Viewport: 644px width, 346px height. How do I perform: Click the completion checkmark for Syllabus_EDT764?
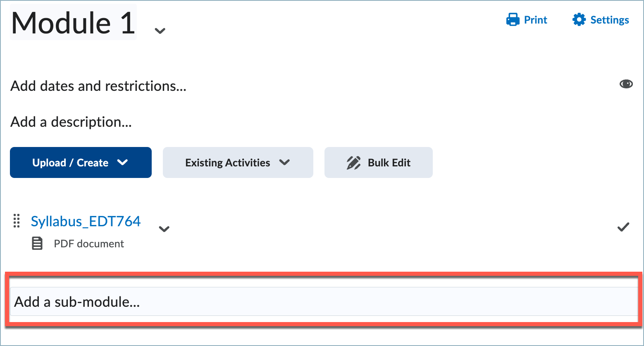click(x=623, y=227)
